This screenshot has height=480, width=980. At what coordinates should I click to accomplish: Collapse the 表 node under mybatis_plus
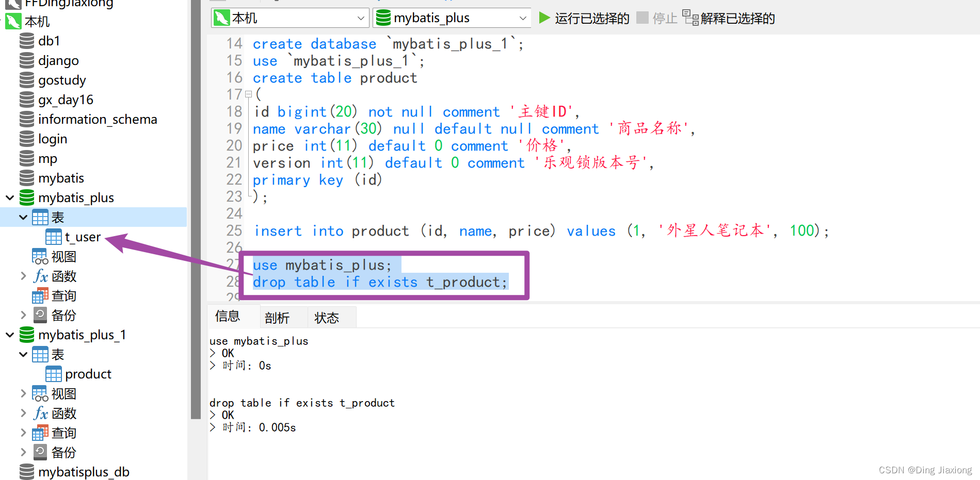[23, 217]
